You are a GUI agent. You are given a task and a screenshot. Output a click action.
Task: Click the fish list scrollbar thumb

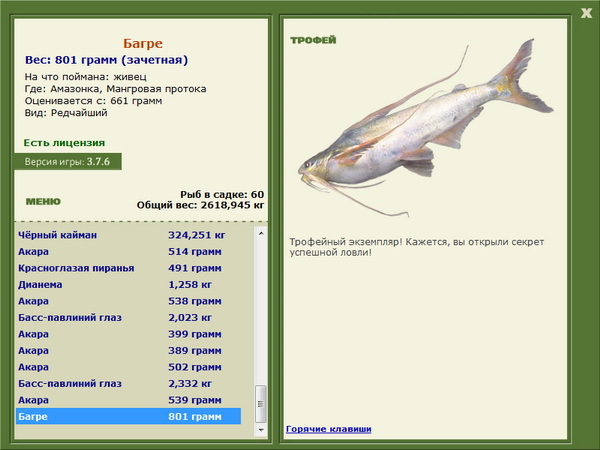coord(261,404)
